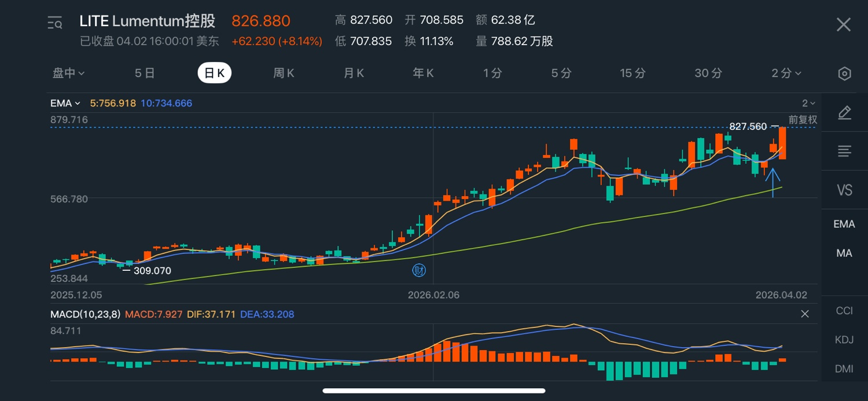Screen dimensions: 868x401
Task: Open the EMA indicator dropdown
Action: point(65,104)
